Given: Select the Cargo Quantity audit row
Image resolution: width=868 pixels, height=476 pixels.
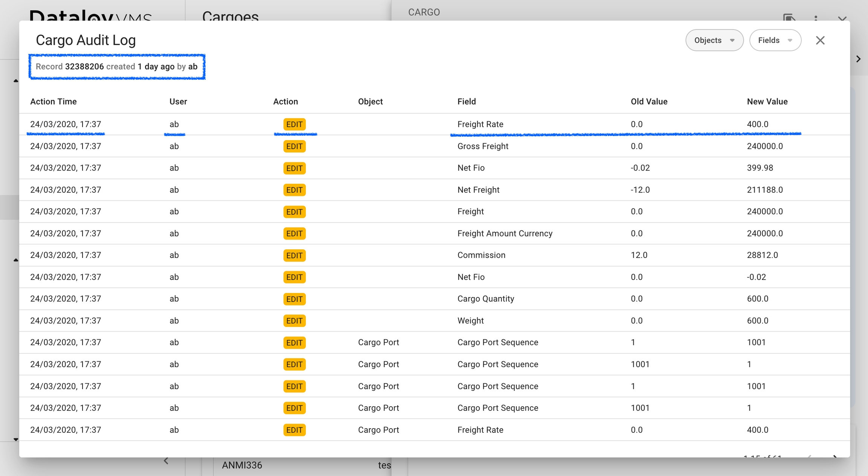Looking at the screenshot, I should pos(485,299).
